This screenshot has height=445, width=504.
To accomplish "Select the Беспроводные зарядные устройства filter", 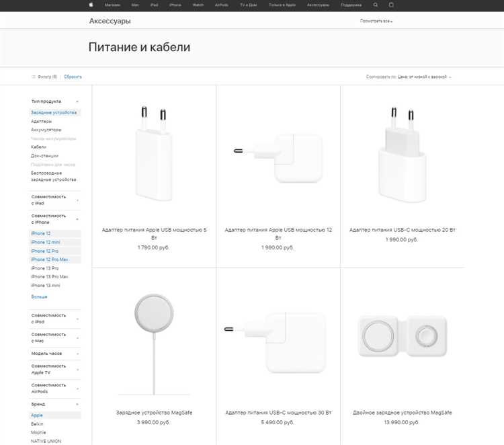I will coord(53,176).
